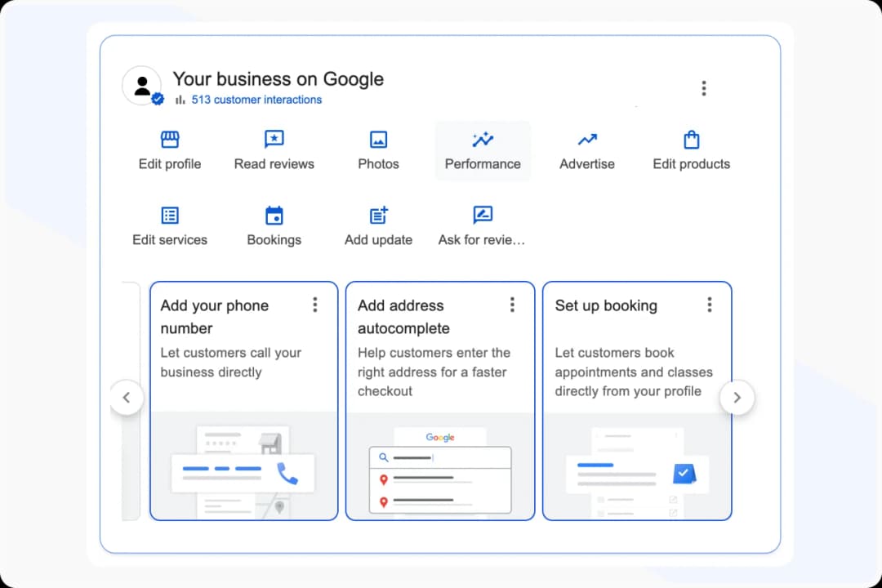882x588 pixels.
Task: Select the Edit products icon
Action: point(691,139)
